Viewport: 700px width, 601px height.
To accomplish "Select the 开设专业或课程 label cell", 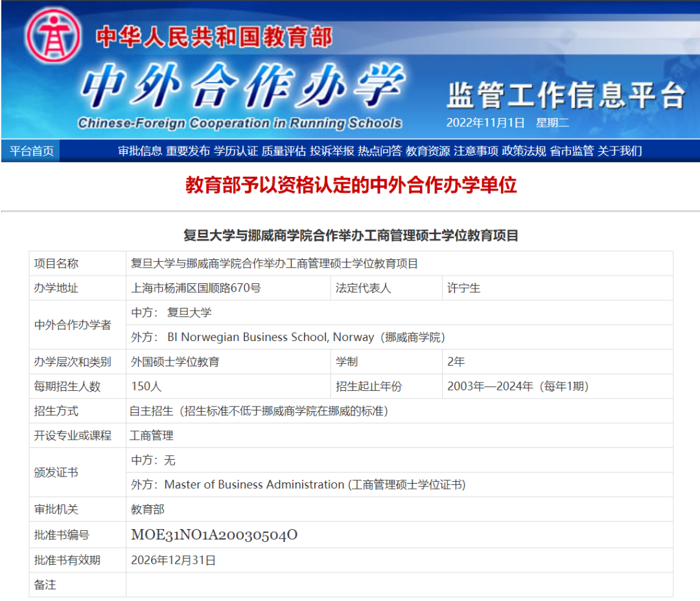I will pyautogui.click(x=78, y=435).
